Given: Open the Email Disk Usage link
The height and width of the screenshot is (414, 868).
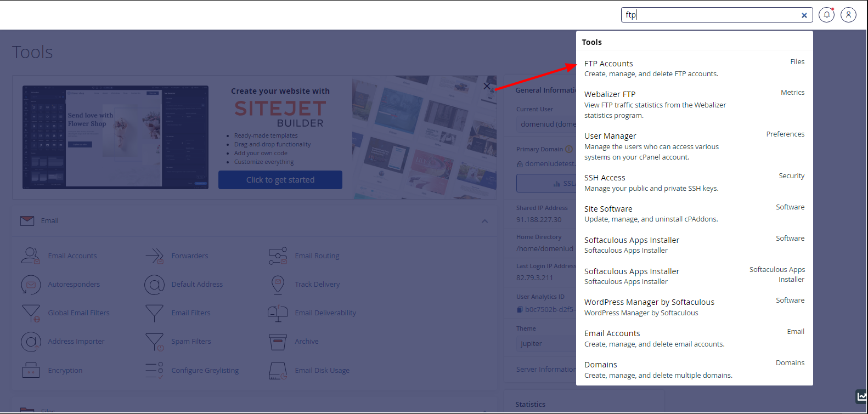Looking at the screenshot, I should [322, 370].
